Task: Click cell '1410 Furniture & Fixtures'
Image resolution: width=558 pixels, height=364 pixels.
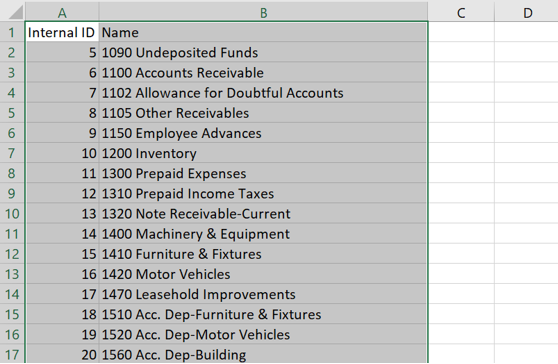Action: tap(263, 254)
